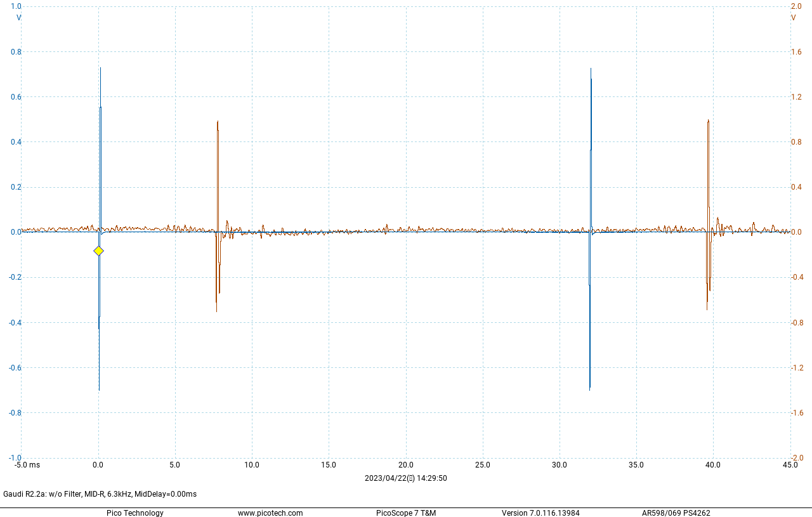This screenshot has width=812, height=517.
Task: Click the 35.0 time axis label
Action: pos(636,465)
